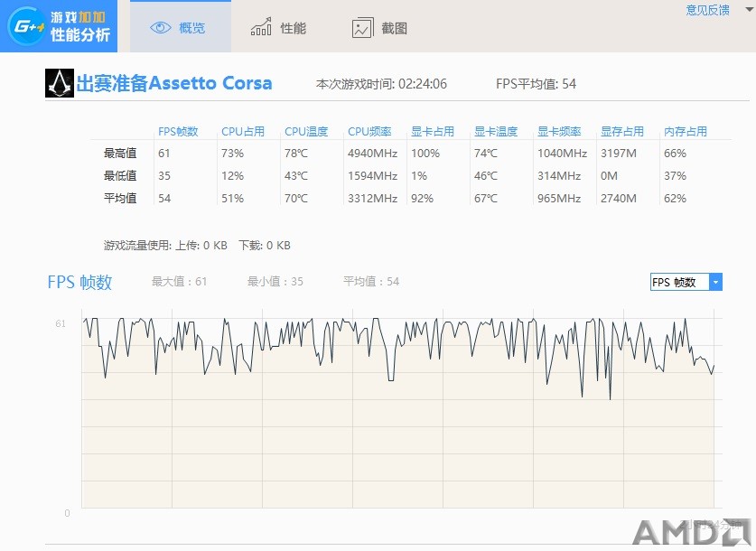Click the 314MHz minimum GPU frequency value
Viewport: 756px width, 551px height.
point(559,176)
